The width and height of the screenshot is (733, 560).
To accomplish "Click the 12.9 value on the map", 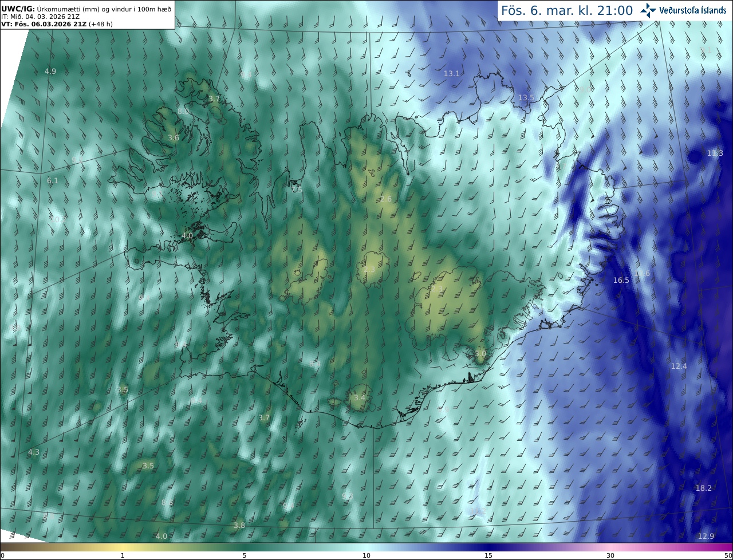I will 706,537.
